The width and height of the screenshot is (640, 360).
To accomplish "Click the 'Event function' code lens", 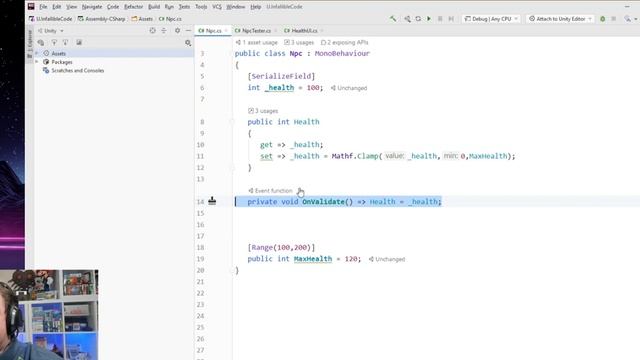I will point(270,191).
